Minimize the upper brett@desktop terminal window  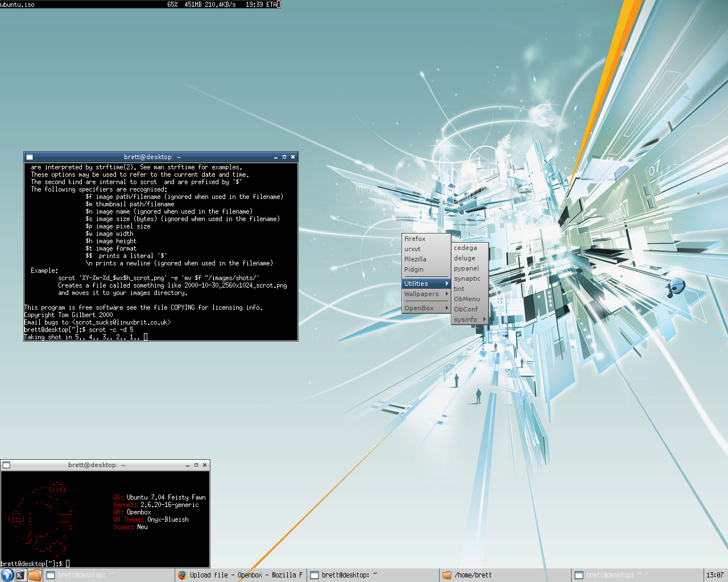276,157
